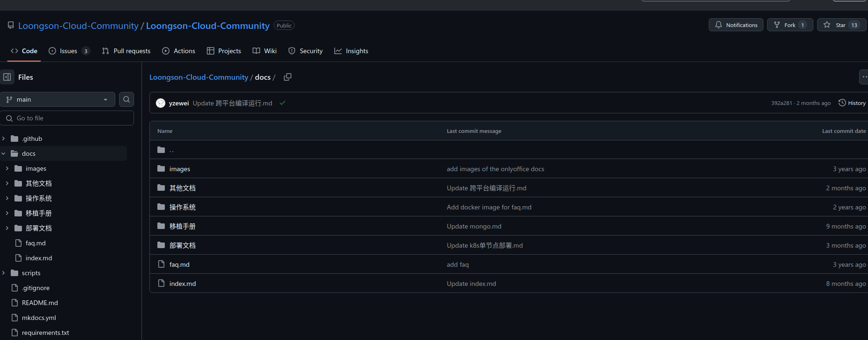Open yzewei's profile link in commit bar
The height and width of the screenshot is (340, 868).
pyautogui.click(x=179, y=103)
